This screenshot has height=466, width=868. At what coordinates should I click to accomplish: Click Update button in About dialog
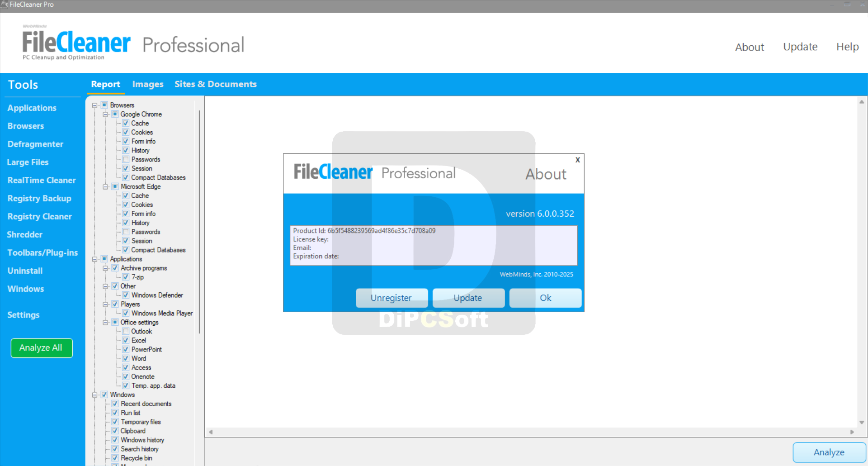coord(468,298)
